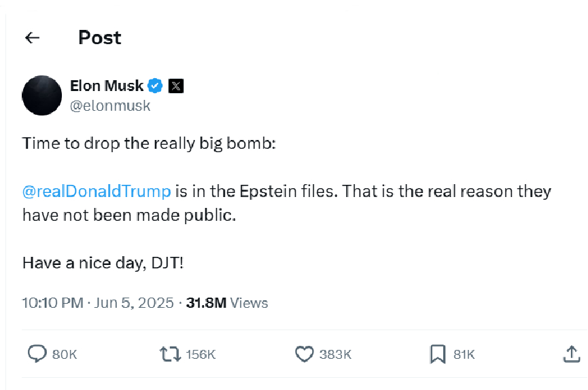Click the 156K repost count
The image size is (588, 390).
coord(201,355)
